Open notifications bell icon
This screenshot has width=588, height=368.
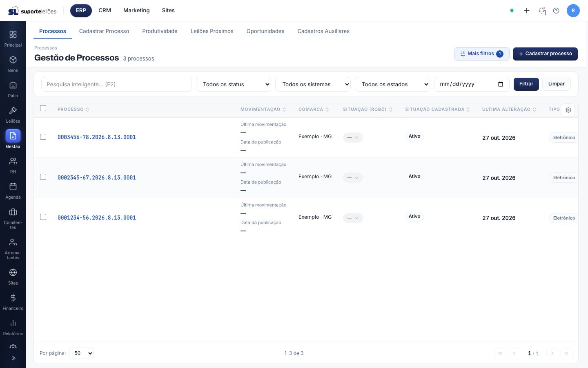542,11
